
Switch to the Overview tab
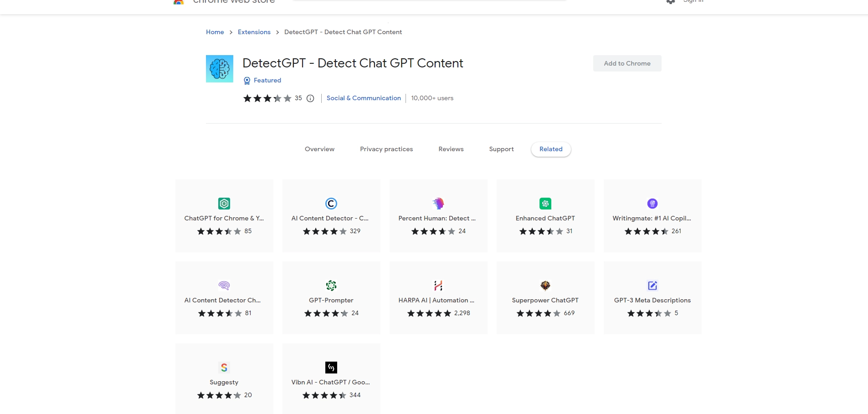(x=319, y=149)
